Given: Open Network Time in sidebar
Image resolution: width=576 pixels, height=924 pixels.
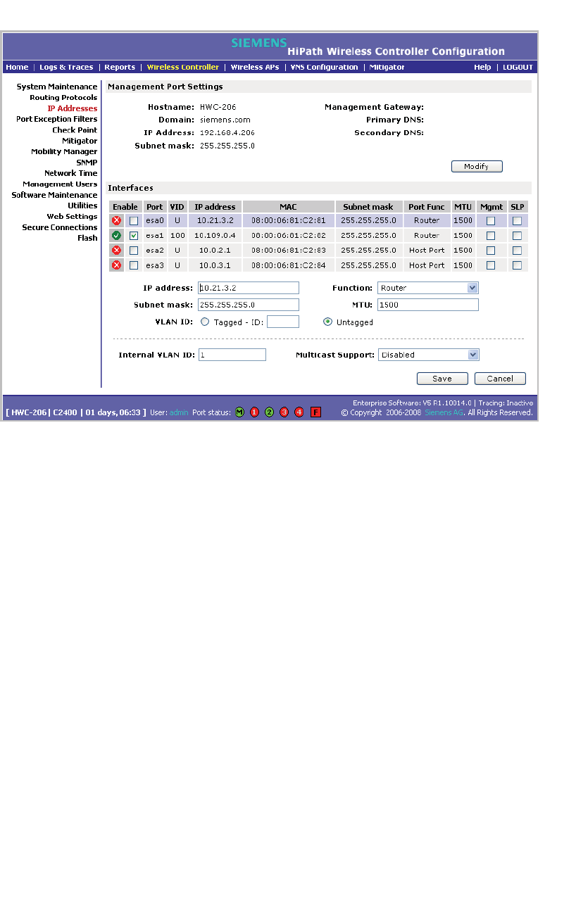Looking at the screenshot, I should [71, 173].
